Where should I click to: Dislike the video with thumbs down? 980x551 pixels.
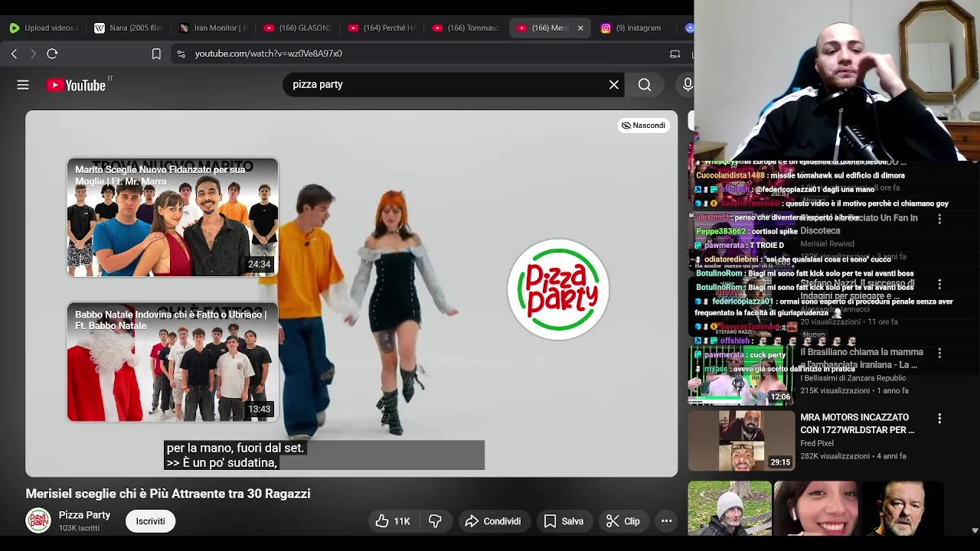[x=435, y=521]
